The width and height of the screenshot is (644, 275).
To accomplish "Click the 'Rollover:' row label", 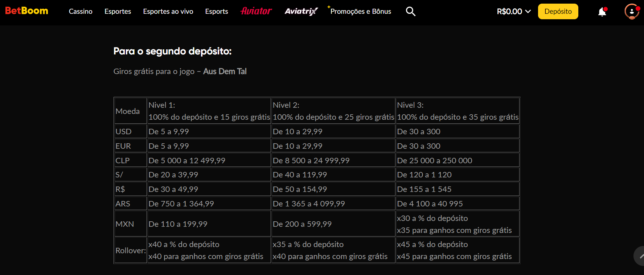I will click(131, 250).
